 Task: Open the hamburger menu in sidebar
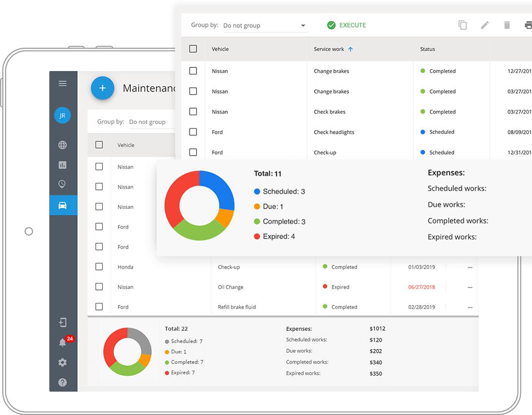pyautogui.click(x=62, y=84)
